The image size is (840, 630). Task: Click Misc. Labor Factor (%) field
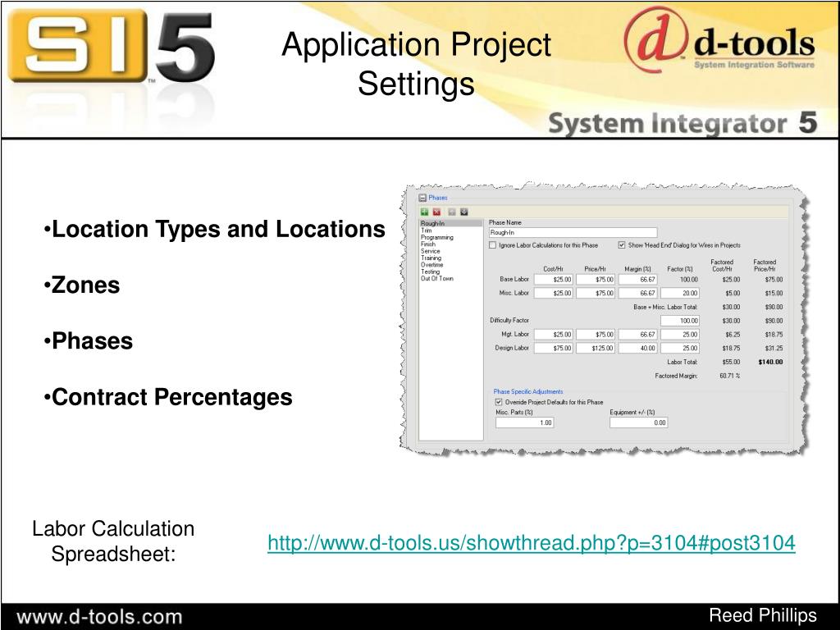tap(680, 293)
